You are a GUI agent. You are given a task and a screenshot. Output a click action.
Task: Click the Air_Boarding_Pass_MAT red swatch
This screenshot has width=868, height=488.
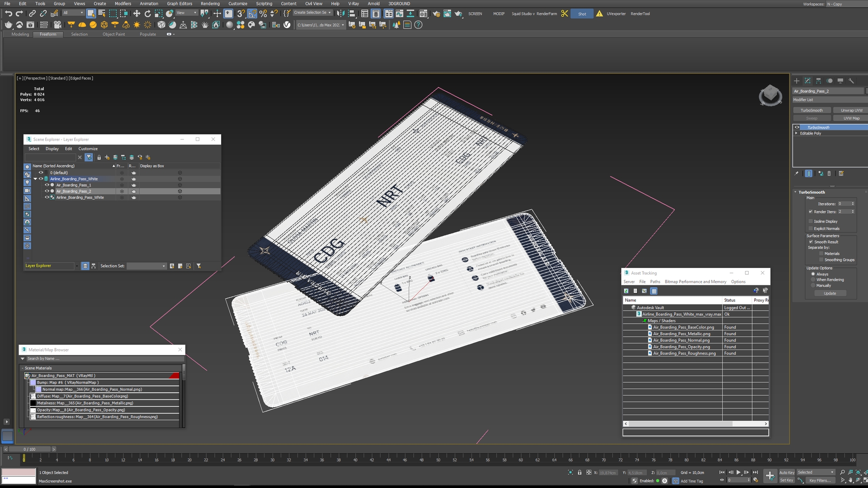point(175,376)
